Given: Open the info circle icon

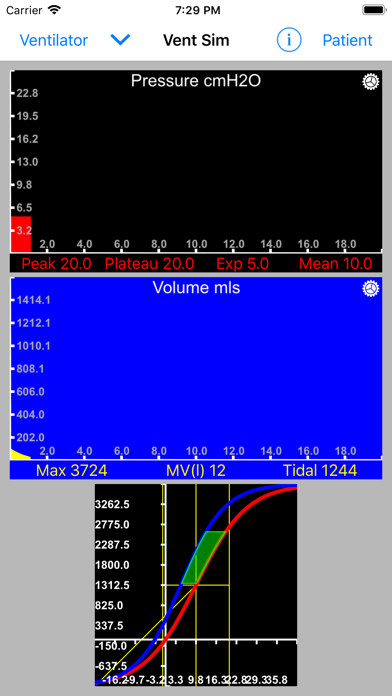Looking at the screenshot, I should click(289, 40).
